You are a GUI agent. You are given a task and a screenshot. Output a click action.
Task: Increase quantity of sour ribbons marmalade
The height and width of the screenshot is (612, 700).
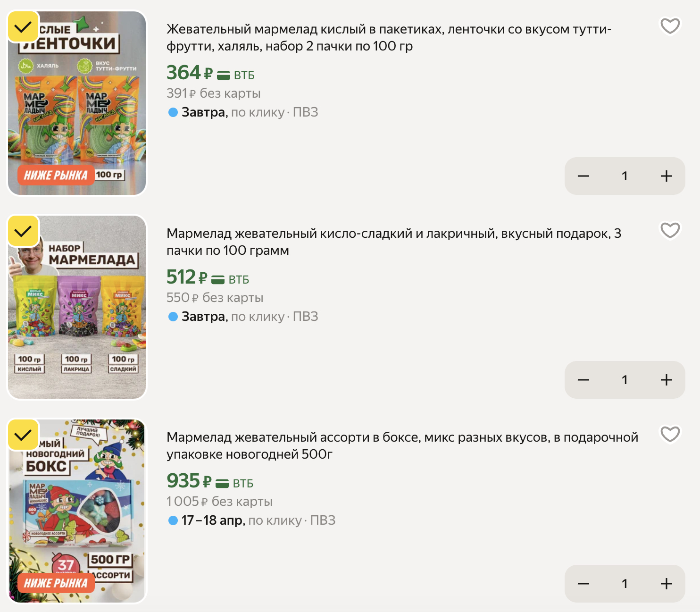[666, 176]
